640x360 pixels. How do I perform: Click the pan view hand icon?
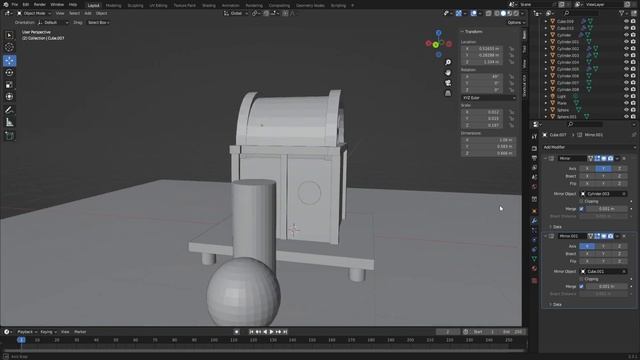click(448, 73)
